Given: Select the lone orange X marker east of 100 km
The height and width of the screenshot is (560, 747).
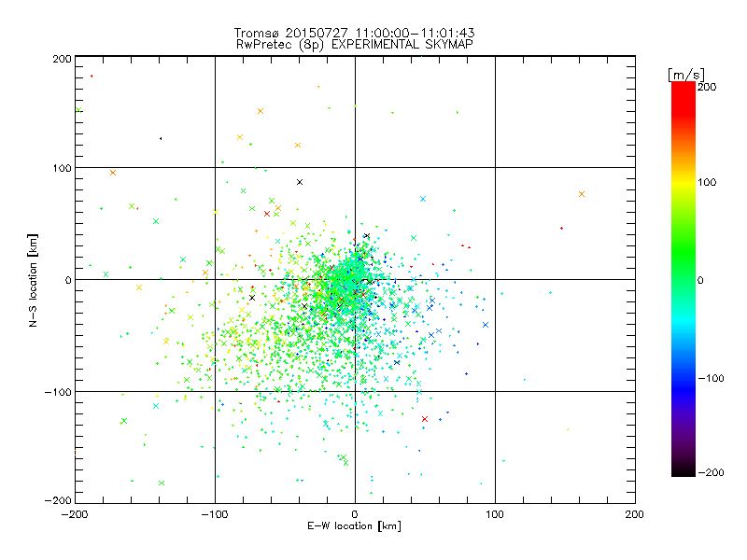Looking at the screenshot, I should (582, 194).
